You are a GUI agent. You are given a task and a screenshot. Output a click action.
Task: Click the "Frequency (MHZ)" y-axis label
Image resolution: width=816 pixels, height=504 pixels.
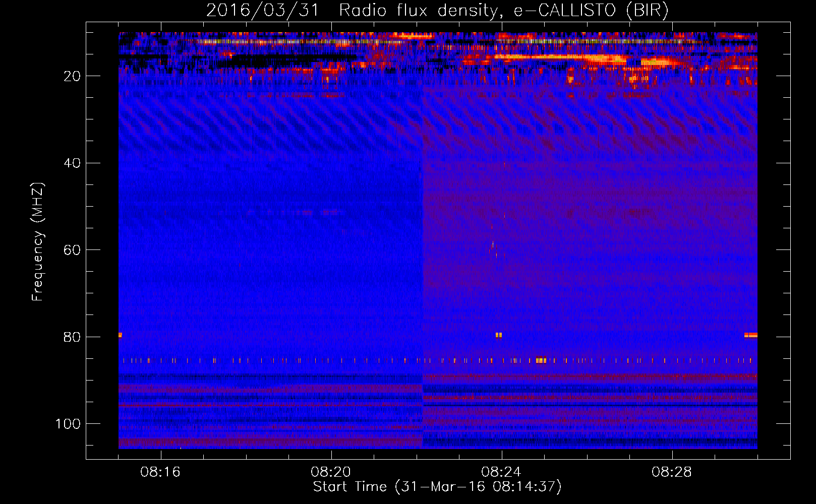click(x=38, y=241)
